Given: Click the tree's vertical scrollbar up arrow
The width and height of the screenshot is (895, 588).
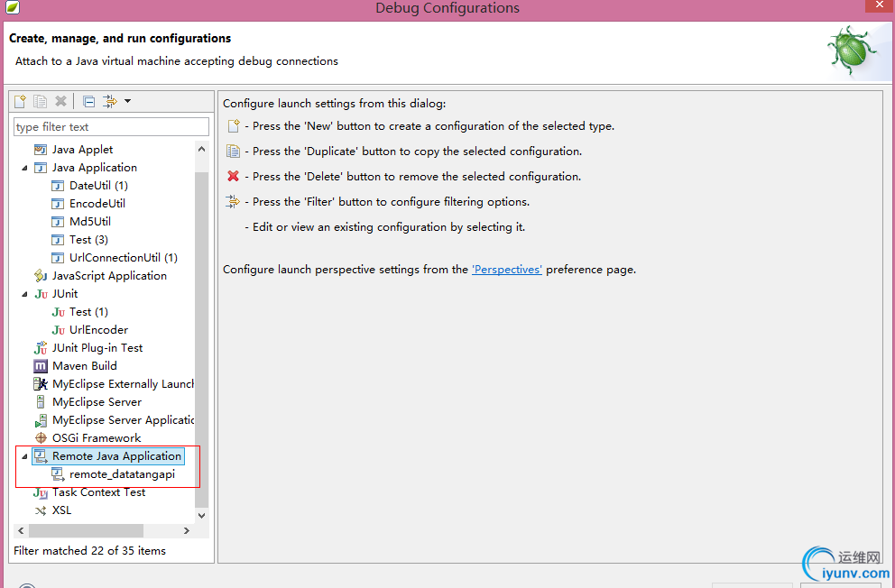Looking at the screenshot, I should tap(201, 149).
